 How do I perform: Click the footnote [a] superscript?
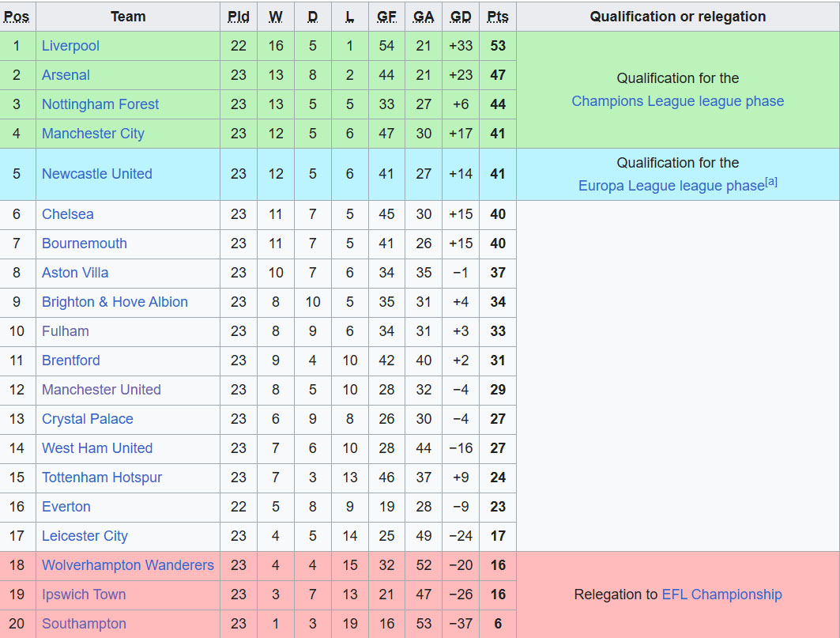tap(771, 182)
